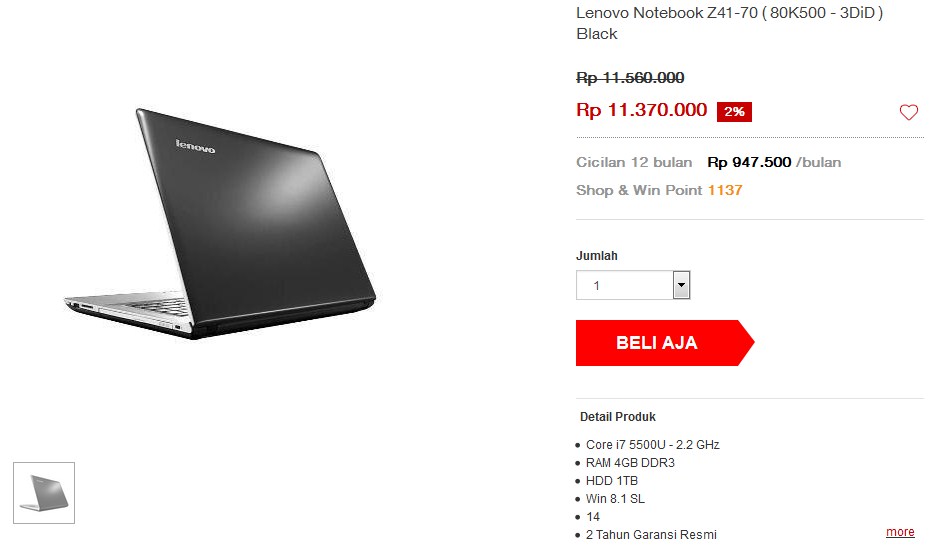Click the Detail Produk heading
This screenshot has width=931, height=547.
pos(618,417)
